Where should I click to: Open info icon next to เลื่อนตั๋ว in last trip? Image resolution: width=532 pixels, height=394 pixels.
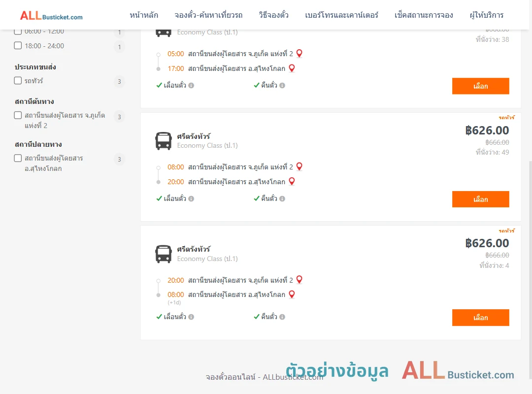click(191, 317)
